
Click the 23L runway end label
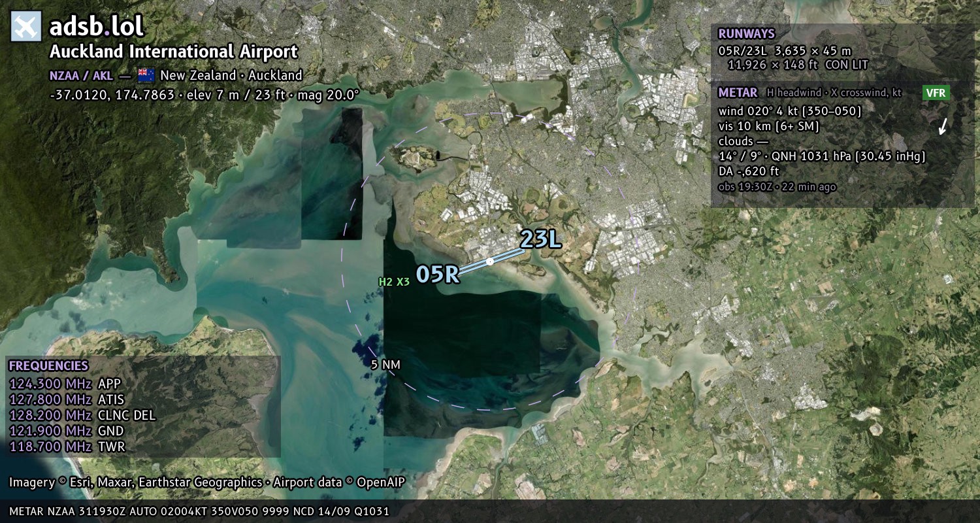click(x=541, y=239)
